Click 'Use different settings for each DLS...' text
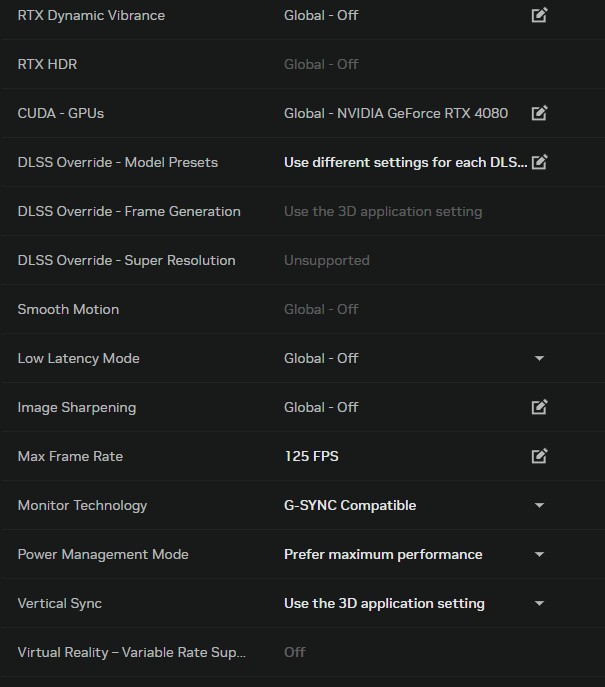The height and width of the screenshot is (687, 605). coord(405,162)
